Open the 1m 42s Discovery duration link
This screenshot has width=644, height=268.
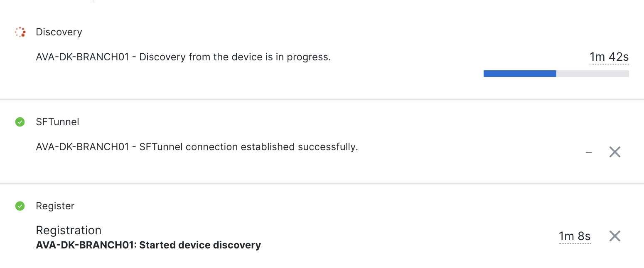tap(609, 57)
